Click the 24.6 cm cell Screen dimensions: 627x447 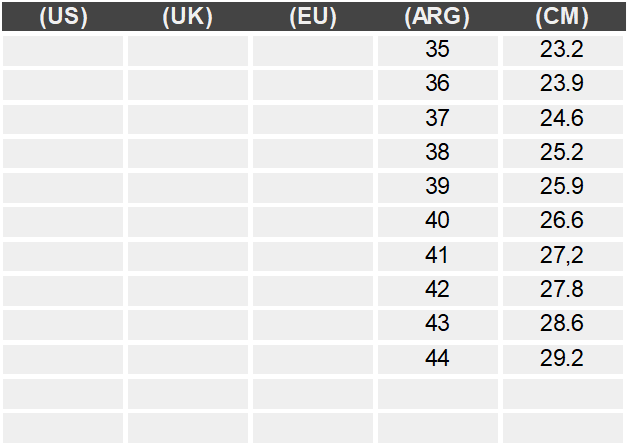click(563, 119)
